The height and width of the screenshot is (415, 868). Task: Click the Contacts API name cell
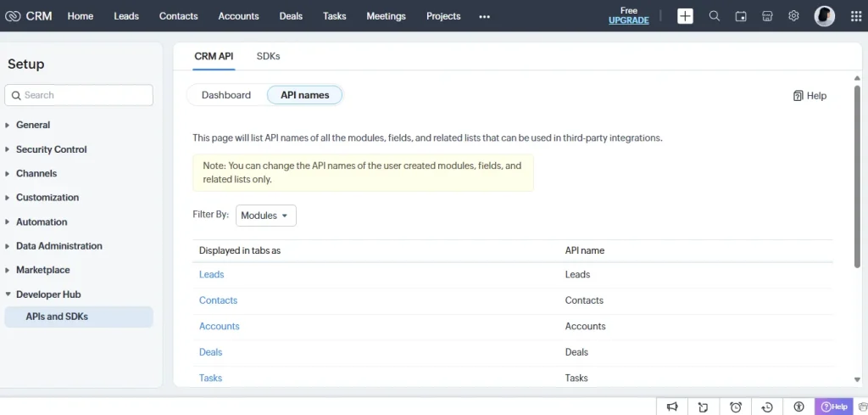point(584,300)
